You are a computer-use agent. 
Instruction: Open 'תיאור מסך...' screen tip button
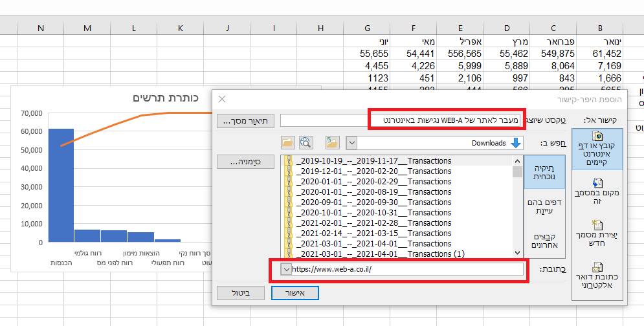245,121
